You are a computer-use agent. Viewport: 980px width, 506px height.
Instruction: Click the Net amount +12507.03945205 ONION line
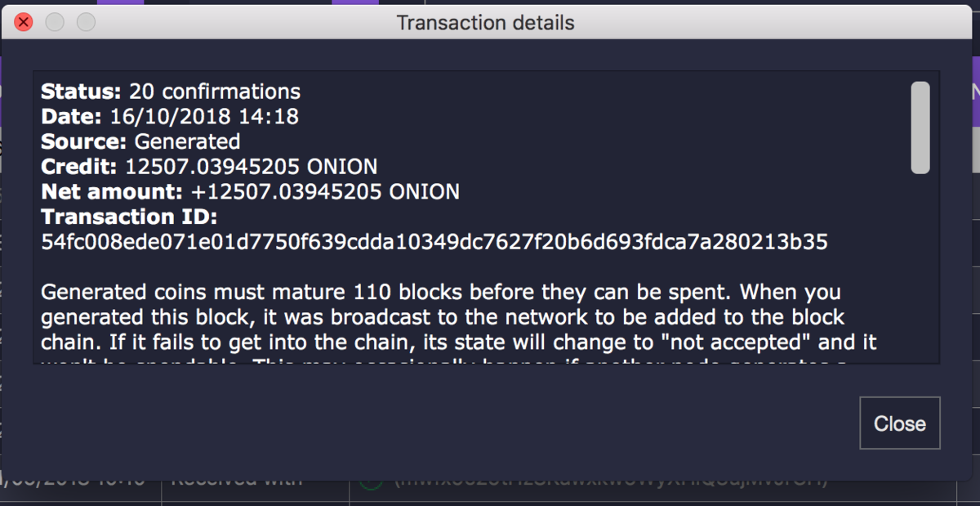coord(250,192)
